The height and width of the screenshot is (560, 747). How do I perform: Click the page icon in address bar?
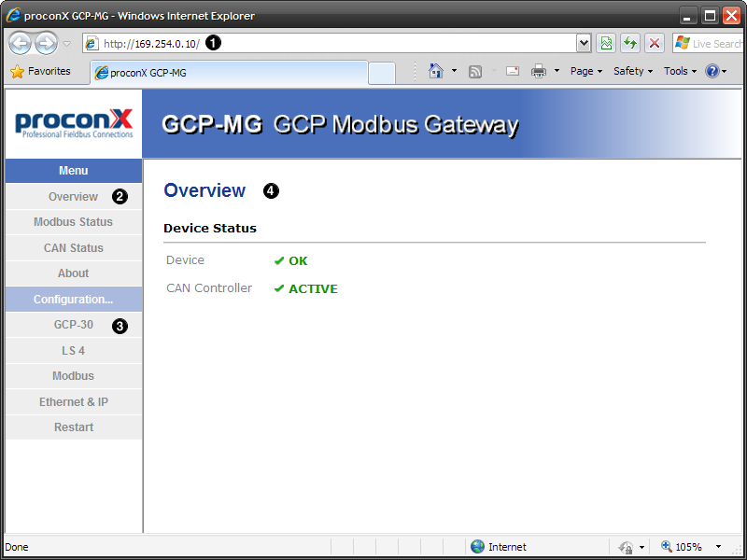click(91, 43)
